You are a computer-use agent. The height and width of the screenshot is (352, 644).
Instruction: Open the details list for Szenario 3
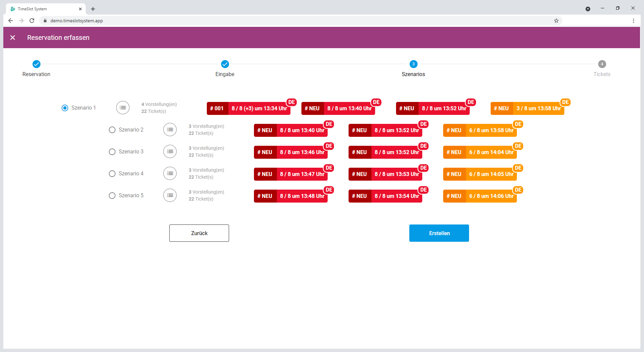pos(170,151)
